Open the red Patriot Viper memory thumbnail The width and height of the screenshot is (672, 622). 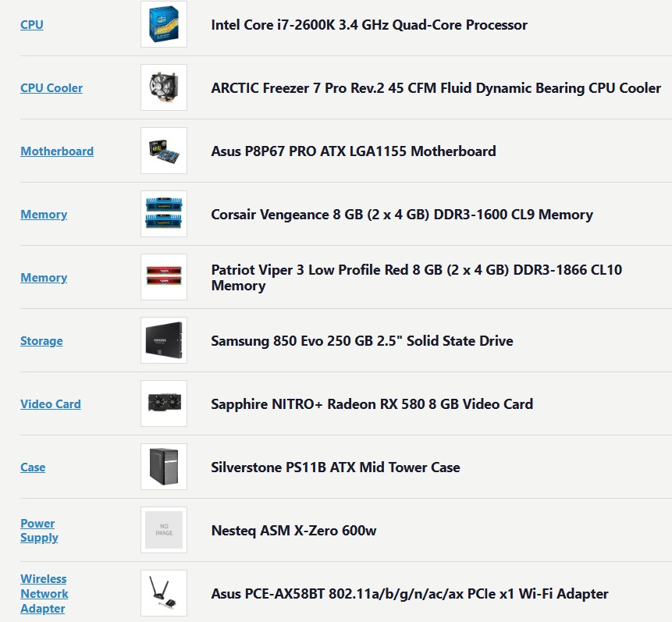164,277
